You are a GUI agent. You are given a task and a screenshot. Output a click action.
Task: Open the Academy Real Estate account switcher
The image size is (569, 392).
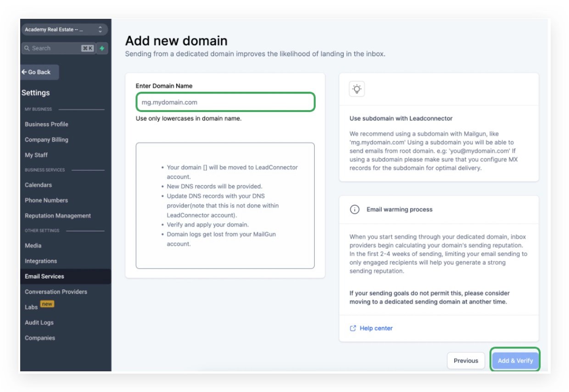point(64,30)
